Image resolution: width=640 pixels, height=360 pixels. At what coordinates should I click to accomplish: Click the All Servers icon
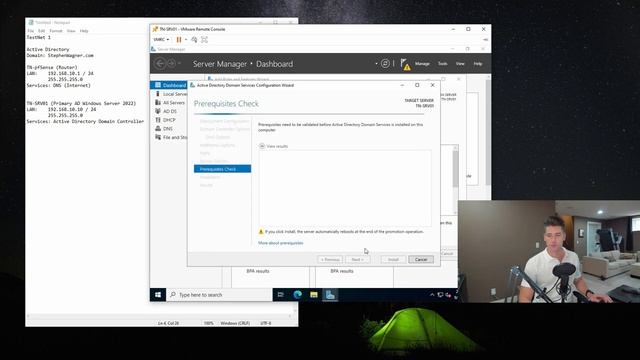[x=158, y=102]
